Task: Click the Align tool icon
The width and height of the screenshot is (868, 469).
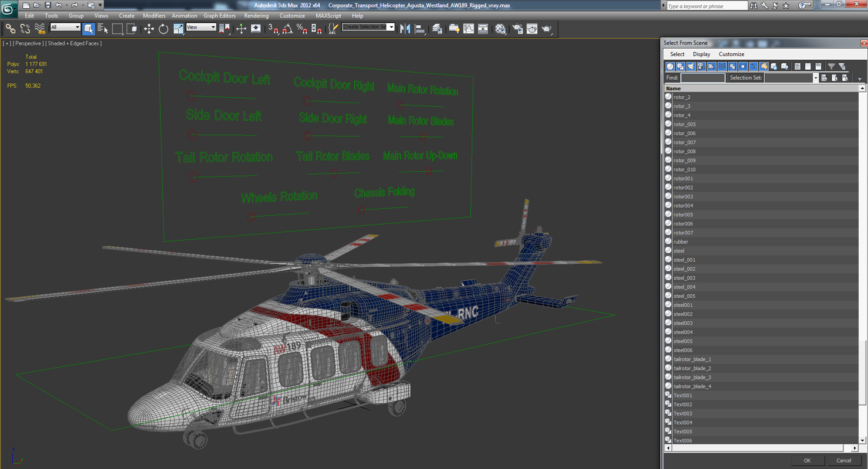Action: [420, 29]
